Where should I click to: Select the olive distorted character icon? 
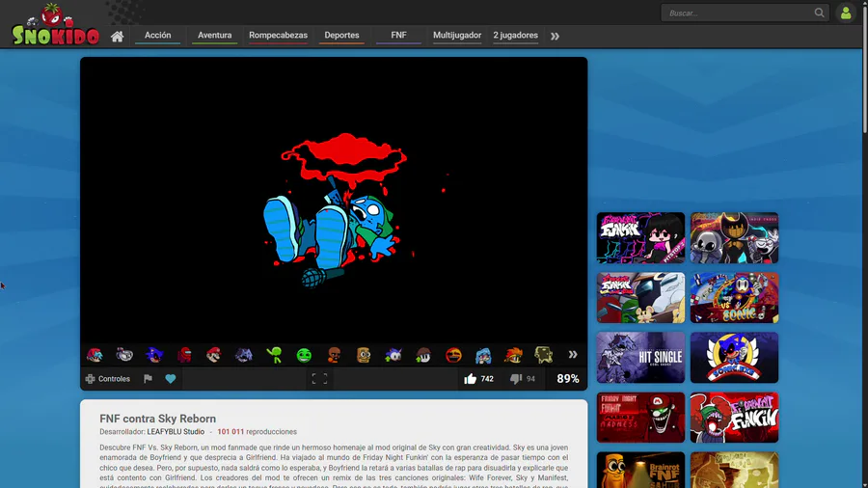point(543,355)
